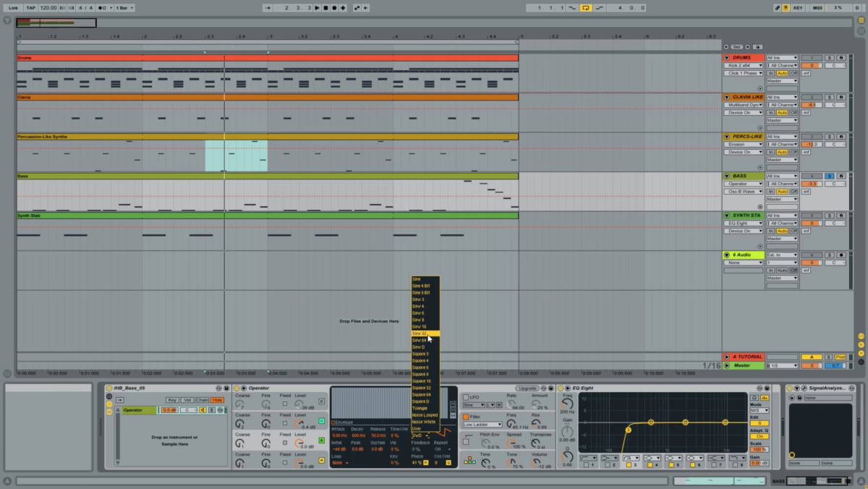This screenshot has width=868, height=489.
Task: Pick User waveform from the list
Action: tap(425, 428)
